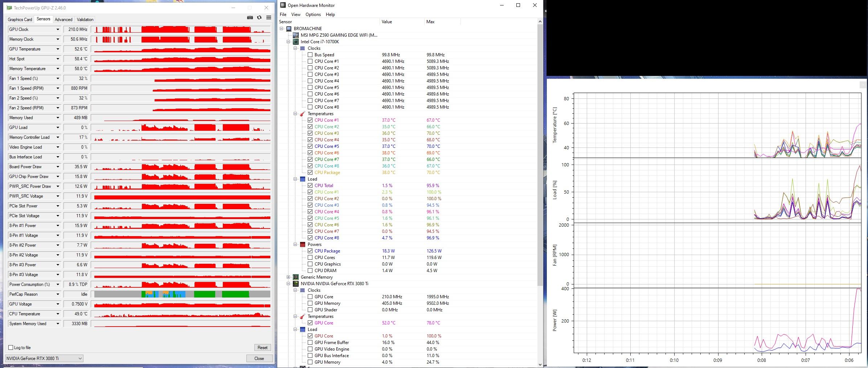868x368 pixels.
Task: Click the GPU Load group icon
Action: click(x=303, y=329)
